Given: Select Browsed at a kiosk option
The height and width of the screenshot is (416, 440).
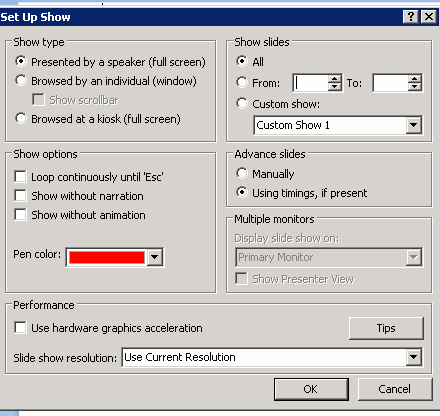Looking at the screenshot, I should coord(21,118).
